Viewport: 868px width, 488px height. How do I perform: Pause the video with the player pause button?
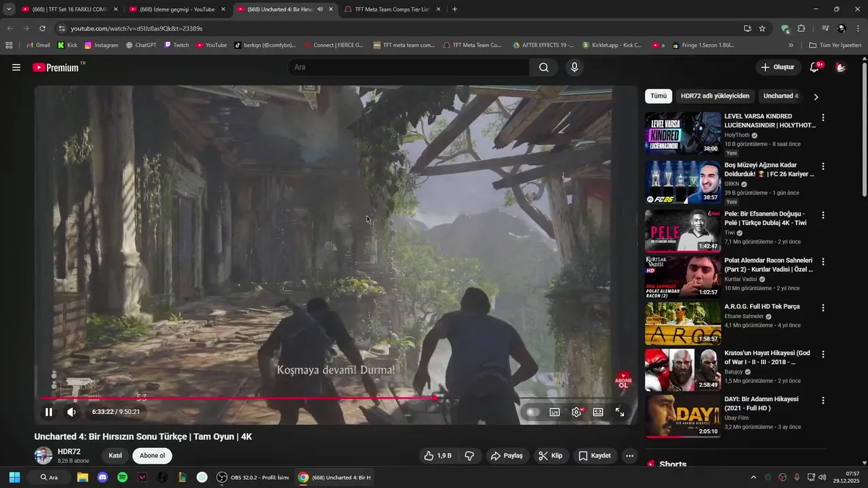click(x=49, y=412)
